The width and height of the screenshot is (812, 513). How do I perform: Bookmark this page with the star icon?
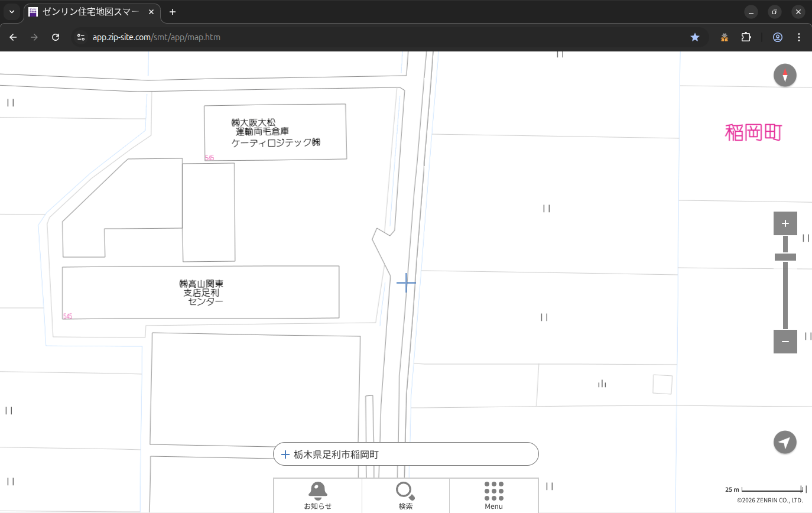(695, 37)
